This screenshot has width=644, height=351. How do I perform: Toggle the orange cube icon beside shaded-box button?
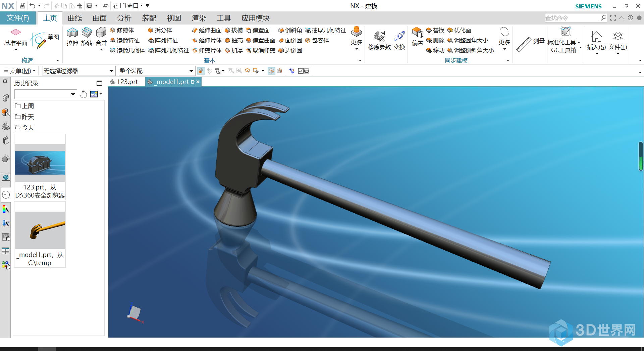coord(279,71)
